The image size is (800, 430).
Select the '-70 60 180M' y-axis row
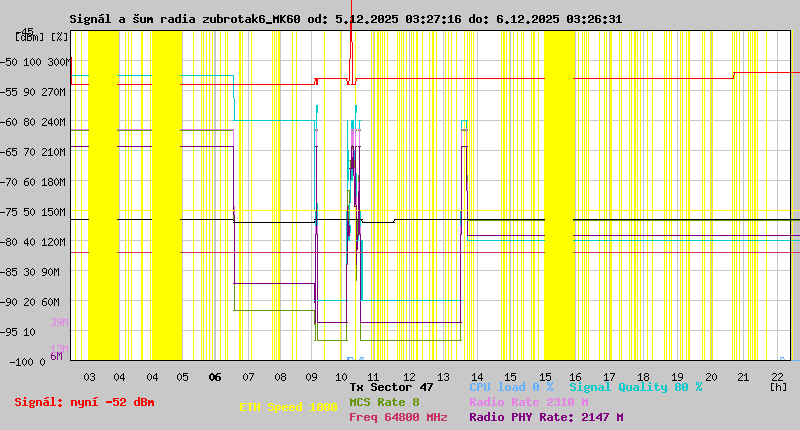click(33, 182)
